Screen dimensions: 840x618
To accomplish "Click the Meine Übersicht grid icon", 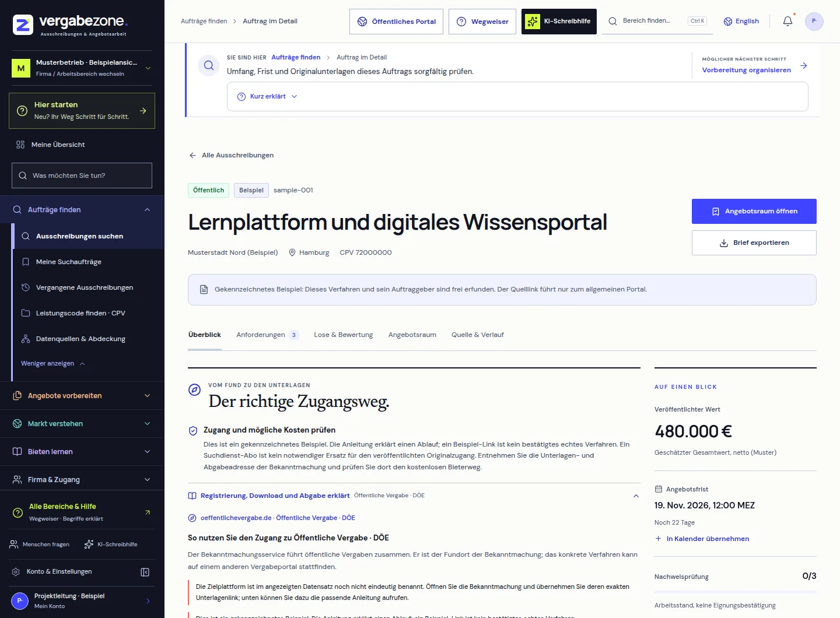I will point(20,145).
